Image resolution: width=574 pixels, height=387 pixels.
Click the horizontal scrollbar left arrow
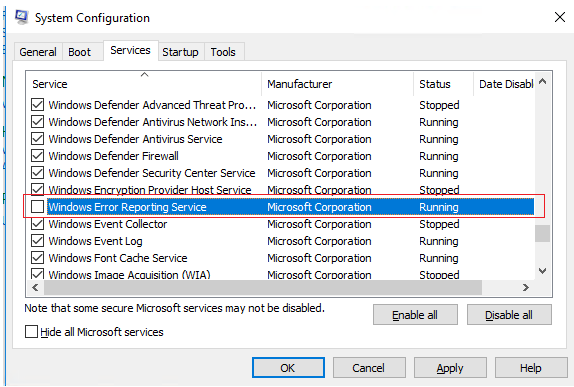35,287
